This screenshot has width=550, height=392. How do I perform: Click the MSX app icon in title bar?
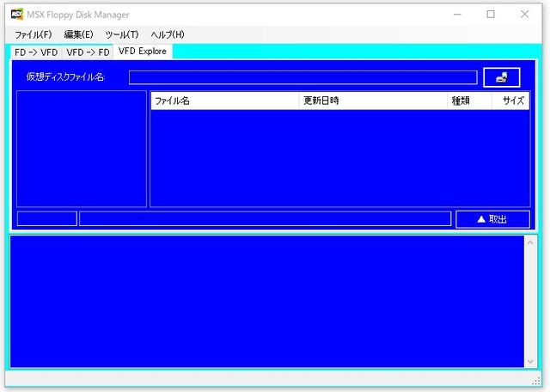(17, 14)
